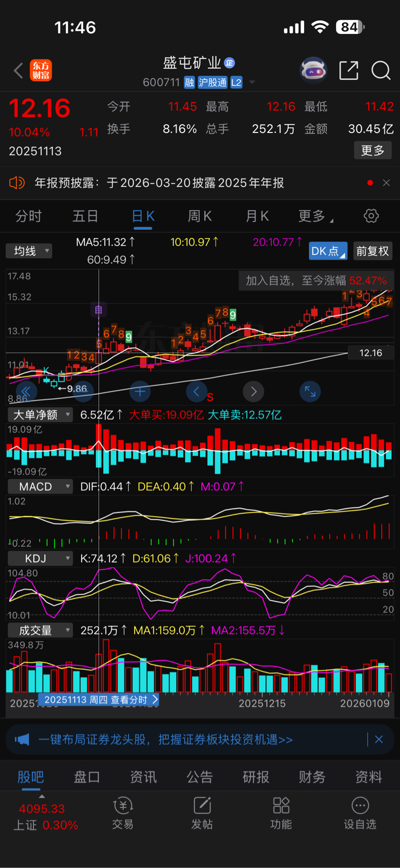Switch to 周K tab
Screen dimensions: 400x868
click(200, 216)
